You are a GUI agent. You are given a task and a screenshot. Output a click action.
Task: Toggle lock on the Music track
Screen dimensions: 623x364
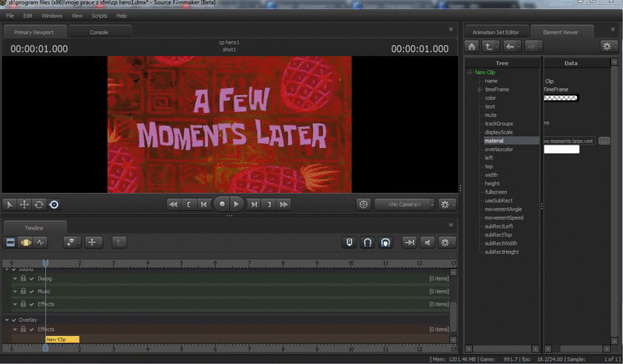pos(23,291)
